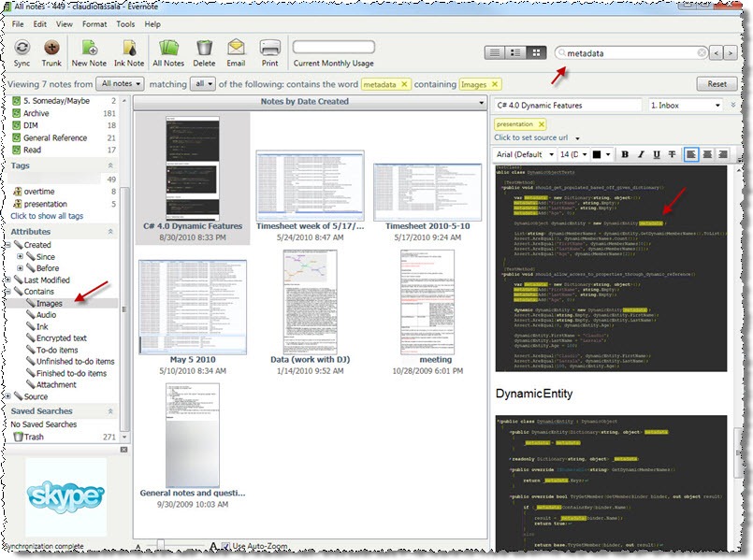Viewport: 753px width, 560px height.
Task: Align text right
Action: pos(722,154)
